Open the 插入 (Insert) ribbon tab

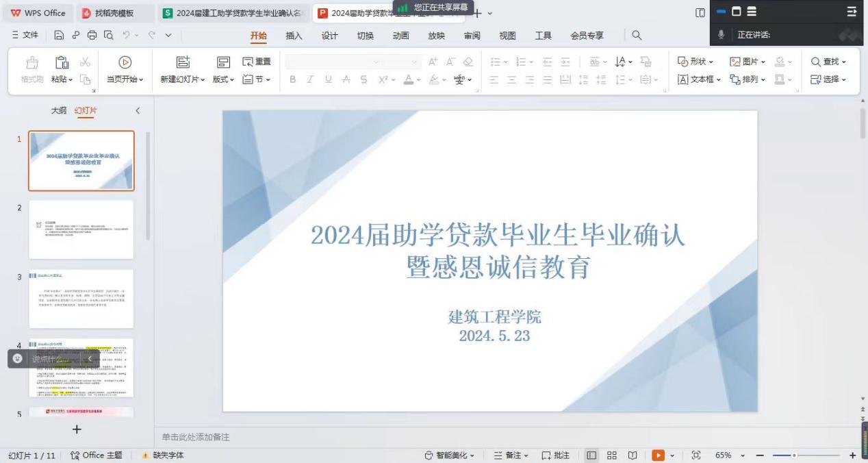294,36
